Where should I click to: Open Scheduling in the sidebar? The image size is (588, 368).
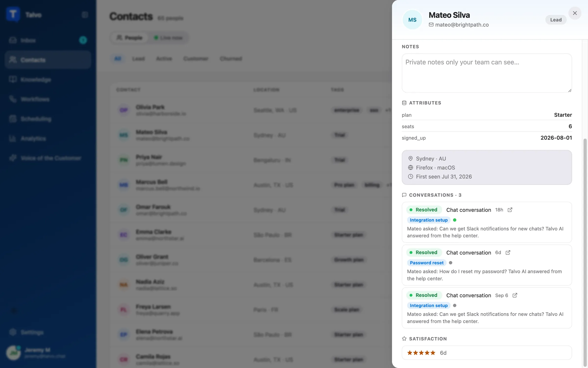[48, 119]
